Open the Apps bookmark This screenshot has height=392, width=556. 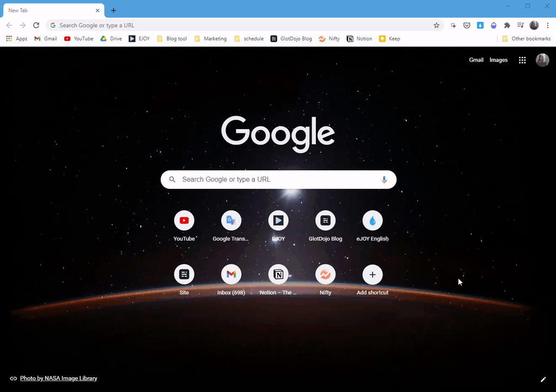coord(17,39)
